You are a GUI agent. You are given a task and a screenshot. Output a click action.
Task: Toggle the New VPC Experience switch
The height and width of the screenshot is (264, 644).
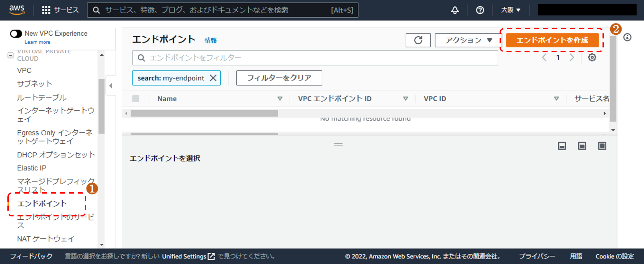[16, 34]
